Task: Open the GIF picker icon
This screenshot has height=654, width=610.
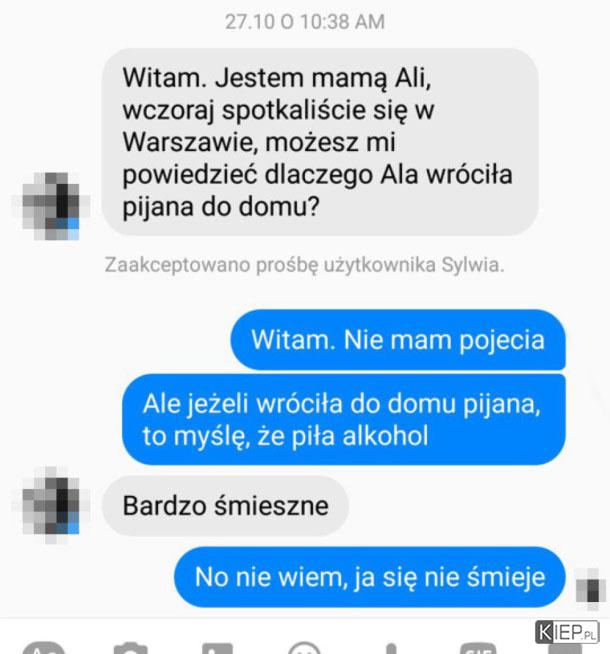Action: pos(478,649)
